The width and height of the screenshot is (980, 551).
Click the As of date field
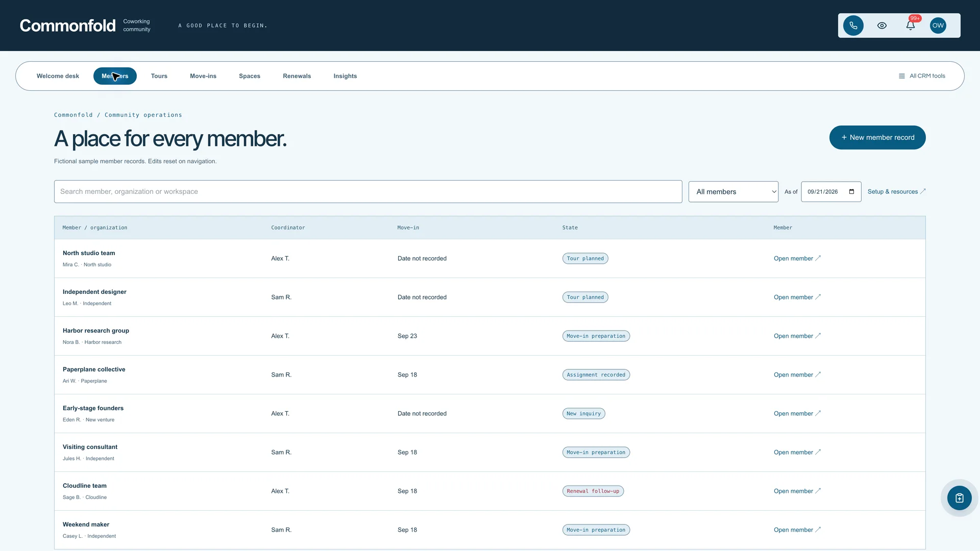[831, 192]
